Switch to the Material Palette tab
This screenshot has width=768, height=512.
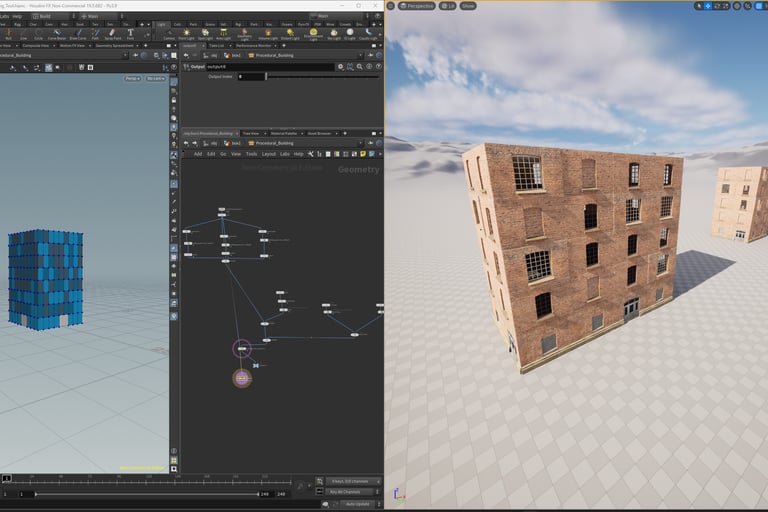coord(284,133)
